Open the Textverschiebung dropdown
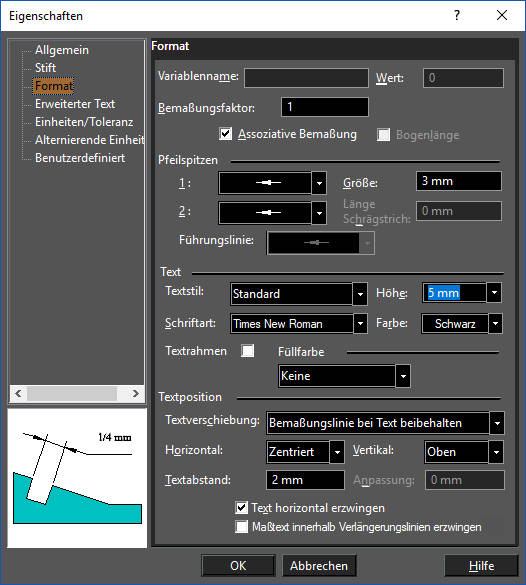Screen dimensions: 526x585 pos(497,423)
